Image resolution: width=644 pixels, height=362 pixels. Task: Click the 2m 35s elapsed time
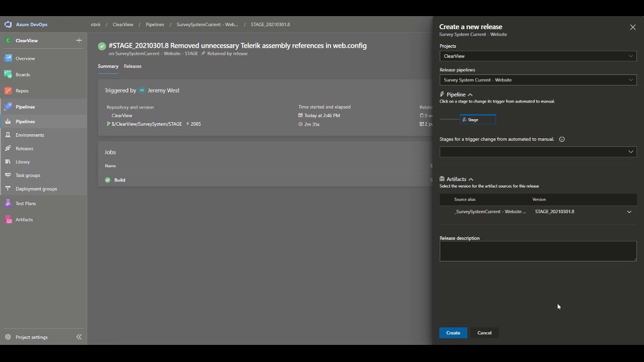tap(312, 124)
